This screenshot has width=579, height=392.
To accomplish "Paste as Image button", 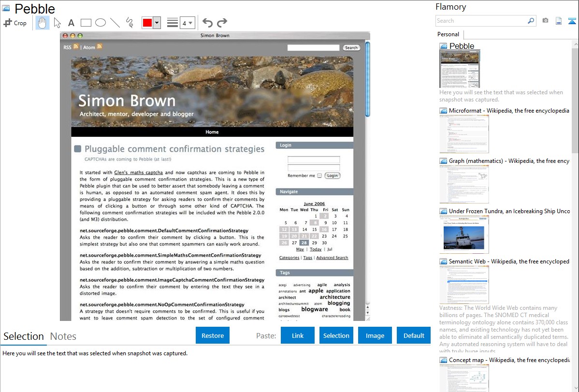I will [375, 335].
